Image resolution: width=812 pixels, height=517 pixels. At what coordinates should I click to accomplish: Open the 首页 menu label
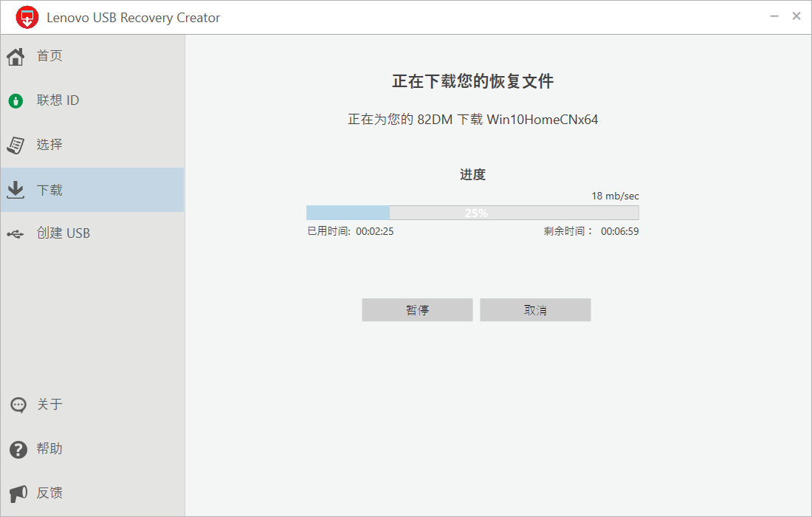point(49,56)
